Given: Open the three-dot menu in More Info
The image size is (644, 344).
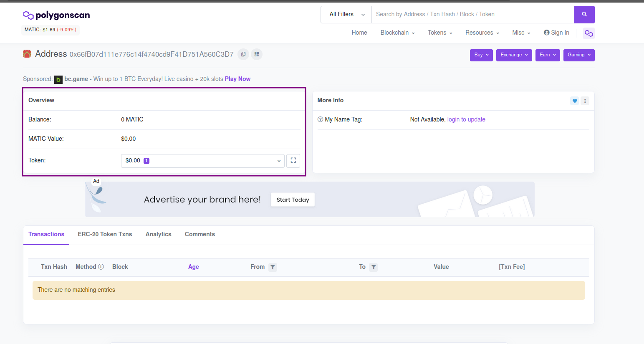Looking at the screenshot, I should click(x=585, y=101).
